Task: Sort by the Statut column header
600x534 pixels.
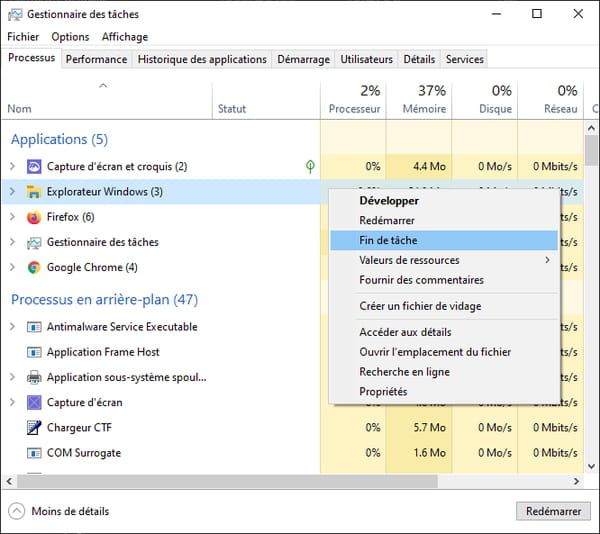Action: coord(266,100)
